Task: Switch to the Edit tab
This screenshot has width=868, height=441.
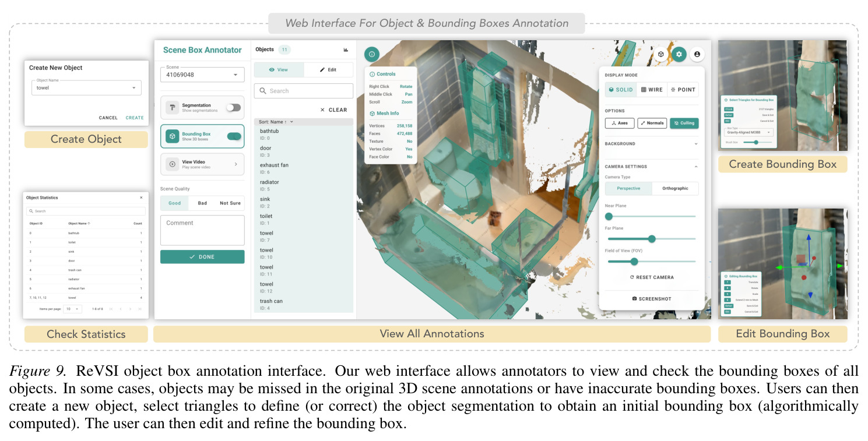Action: (328, 69)
